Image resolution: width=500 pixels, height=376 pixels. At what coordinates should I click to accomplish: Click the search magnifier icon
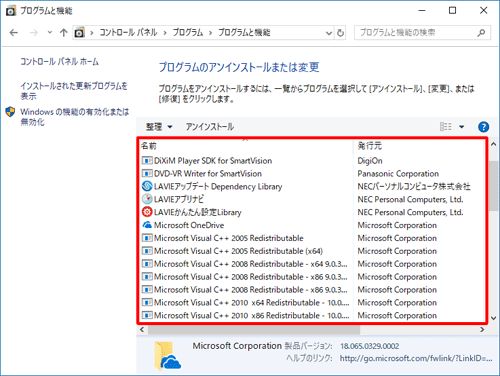coord(481,33)
